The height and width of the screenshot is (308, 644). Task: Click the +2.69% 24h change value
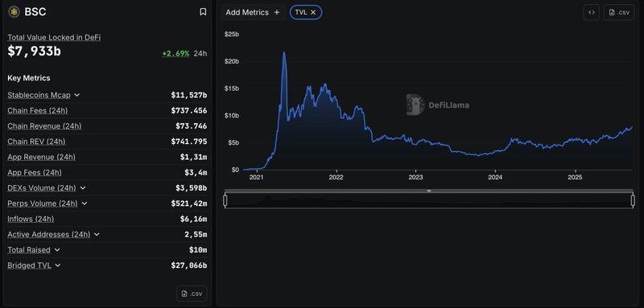click(x=175, y=53)
